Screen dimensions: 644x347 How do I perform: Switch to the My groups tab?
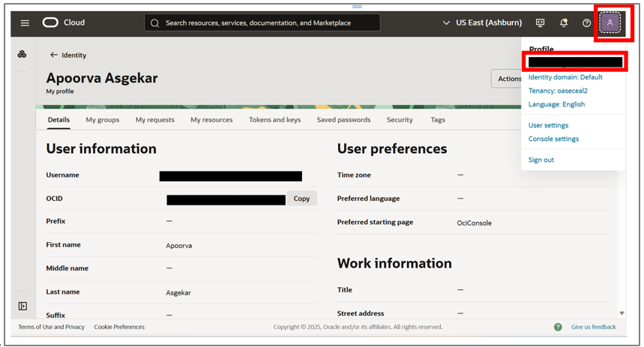103,120
